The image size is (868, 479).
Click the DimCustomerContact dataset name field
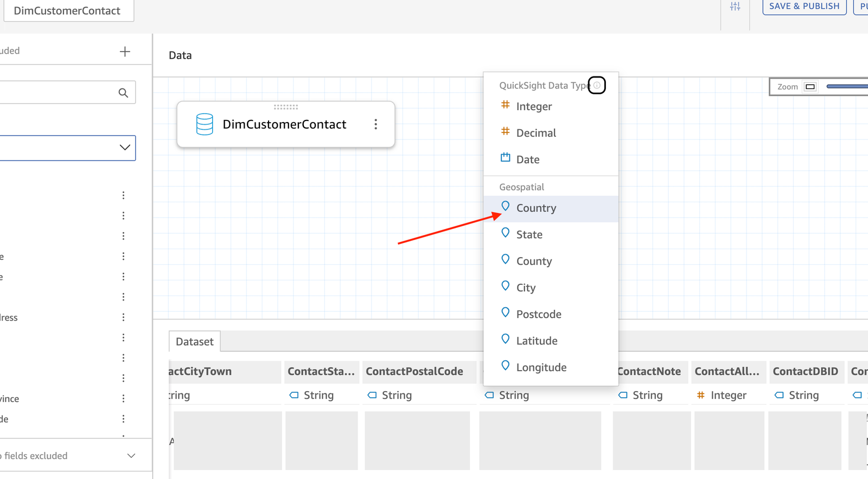click(x=68, y=11)
